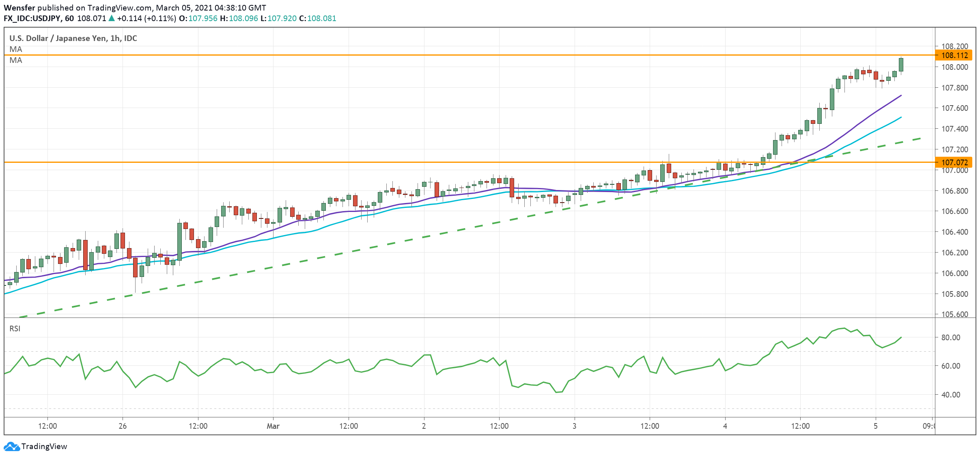Screen dimensions: 980x458
Task: Click the green up-triangle change indicator
Action: (x=112, y=18)
